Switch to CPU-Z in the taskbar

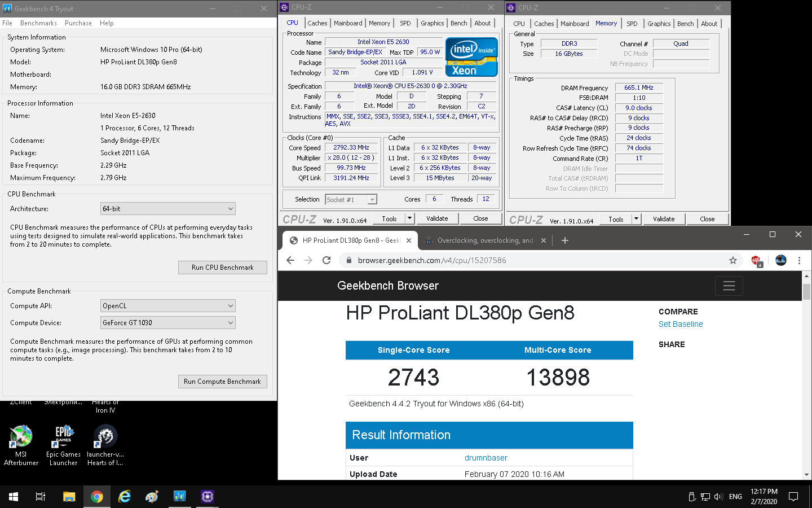[208, 497]
